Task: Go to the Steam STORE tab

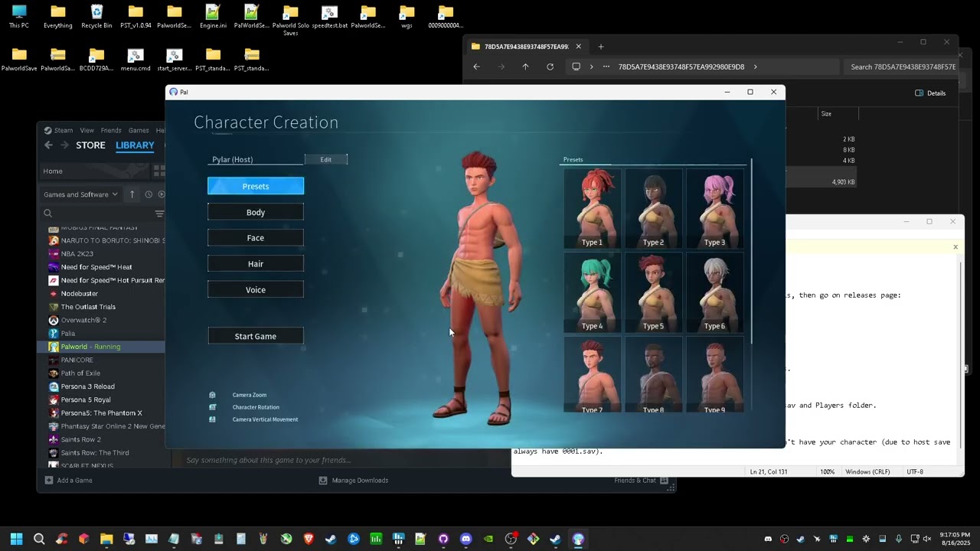Action: (x=90, y=145)
